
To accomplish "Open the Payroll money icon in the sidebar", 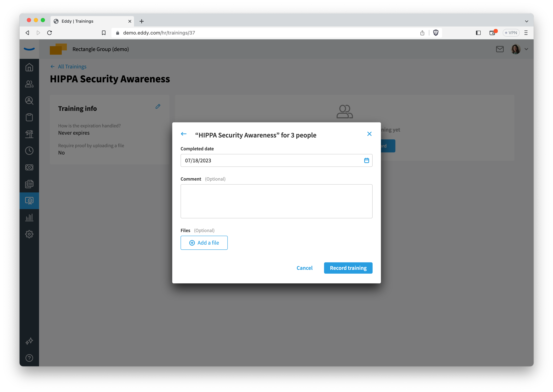I will pos(29,167).
